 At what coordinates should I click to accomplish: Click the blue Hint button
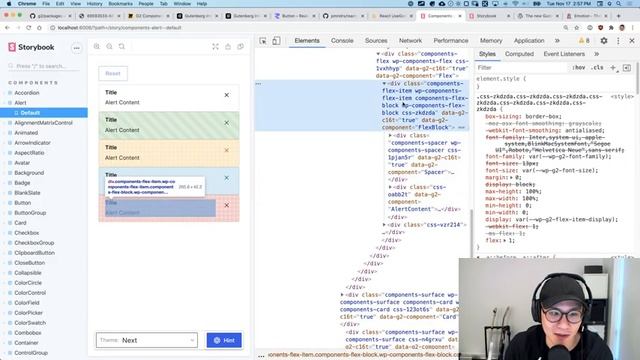pyautogui.click(x=224, y=340)
